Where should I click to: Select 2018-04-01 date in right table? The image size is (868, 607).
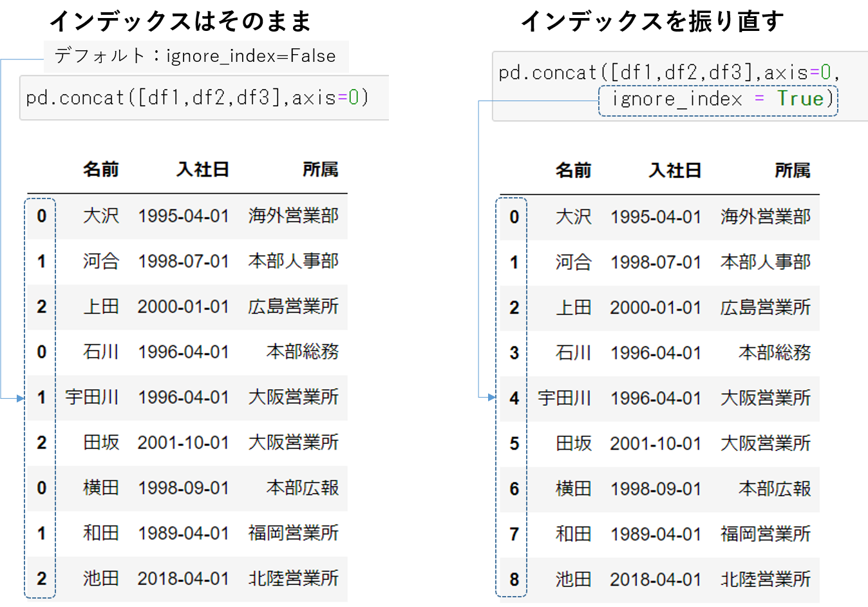coord(656,579)
